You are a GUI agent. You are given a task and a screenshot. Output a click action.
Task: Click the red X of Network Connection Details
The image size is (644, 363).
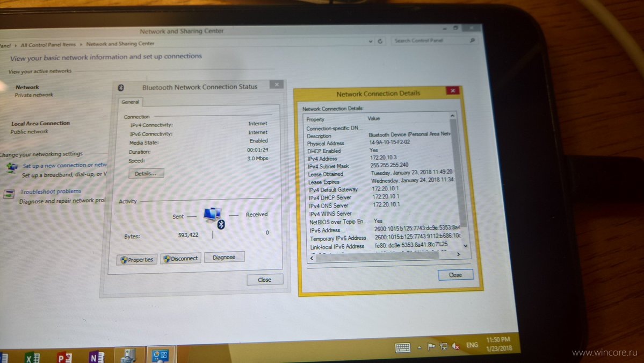click(453, 90)
